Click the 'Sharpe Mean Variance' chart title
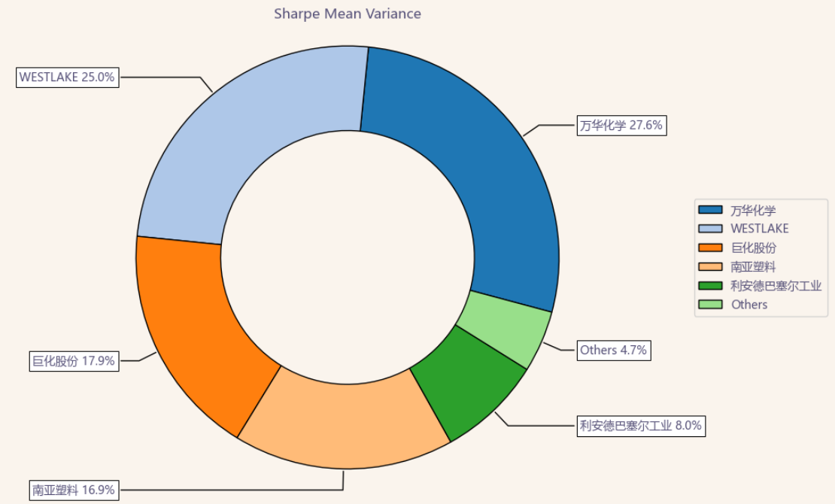This screenshot has height=504, width=835. tap(348, 14)
